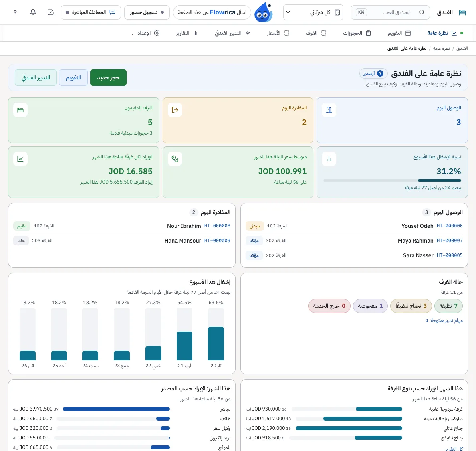This screenshot has height=451, width=476.
Task: Click the تحتاج تنظيفًا 3 status pill
Action: [411, 306]
